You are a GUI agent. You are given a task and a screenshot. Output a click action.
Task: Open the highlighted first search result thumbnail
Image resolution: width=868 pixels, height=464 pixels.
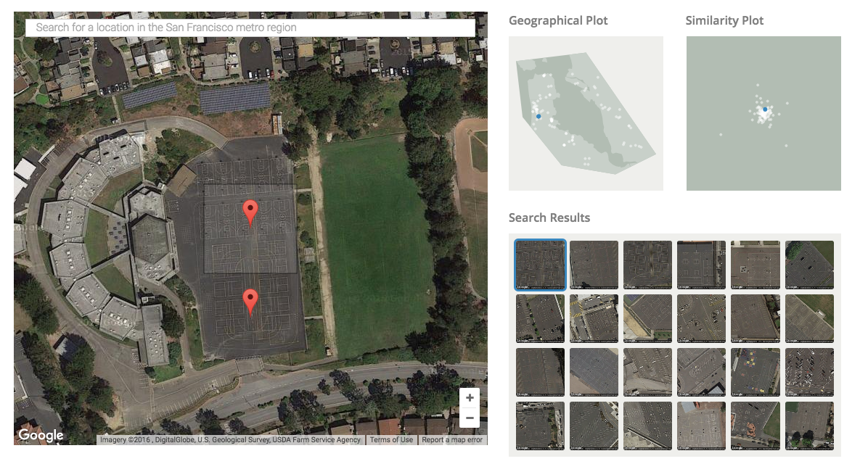click(x=540, y=265)
